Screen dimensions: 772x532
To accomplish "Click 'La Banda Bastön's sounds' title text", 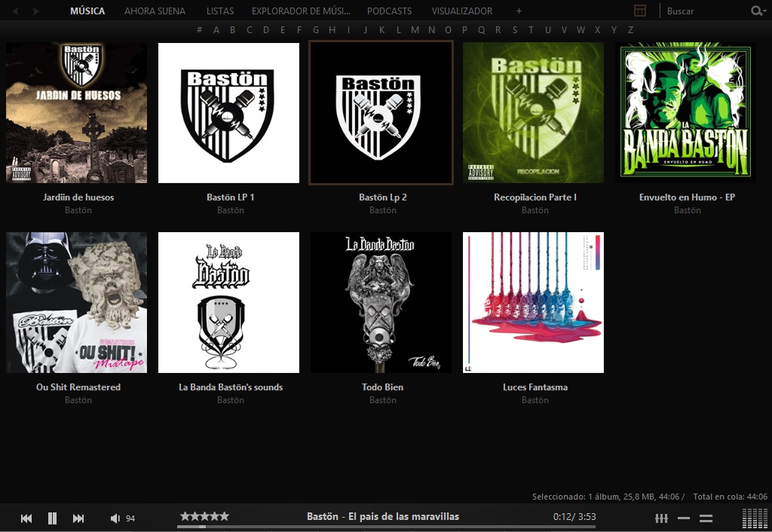I will coord(231,387).
